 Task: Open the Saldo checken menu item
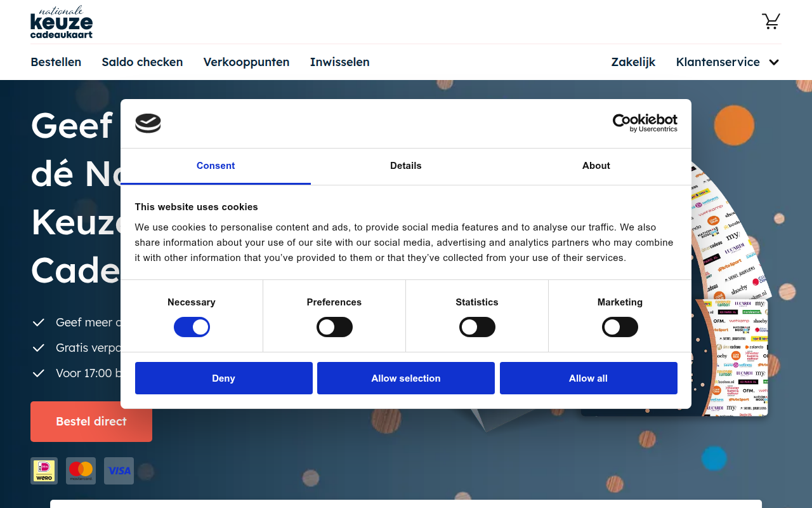tap(142, 62)
